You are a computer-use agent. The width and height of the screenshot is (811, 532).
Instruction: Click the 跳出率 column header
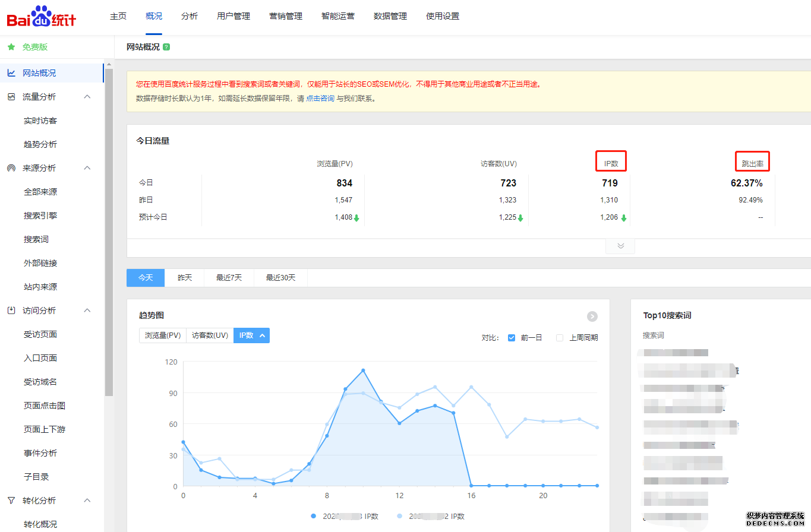753,163
